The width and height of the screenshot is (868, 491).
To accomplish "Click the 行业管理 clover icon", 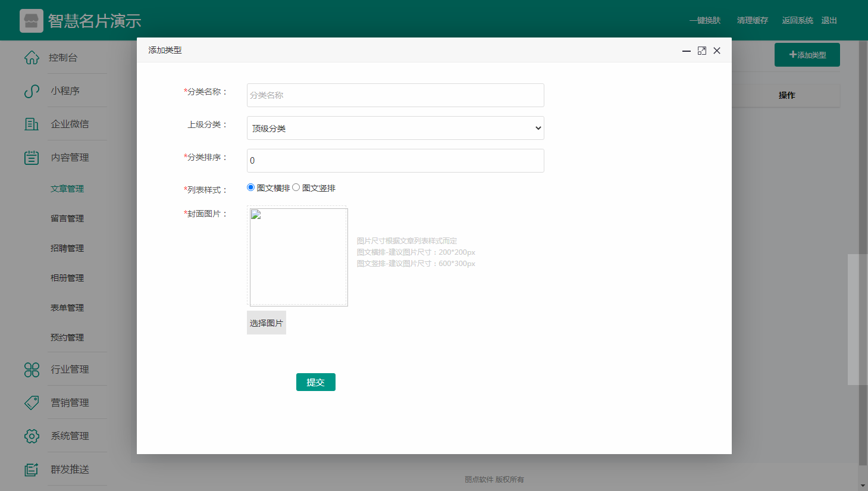I will [x=32, y=370].
